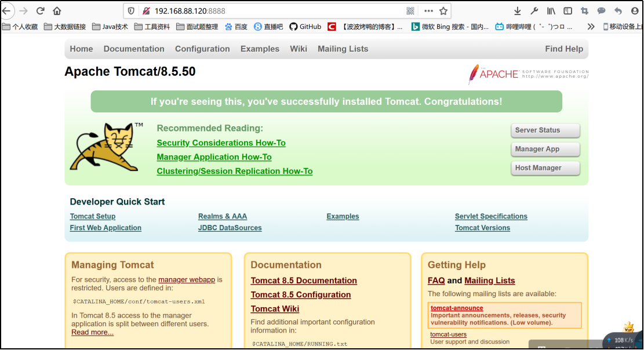644x350 pixels.
Task: Open the Servlet Specifications link
Action: [491, 217]
